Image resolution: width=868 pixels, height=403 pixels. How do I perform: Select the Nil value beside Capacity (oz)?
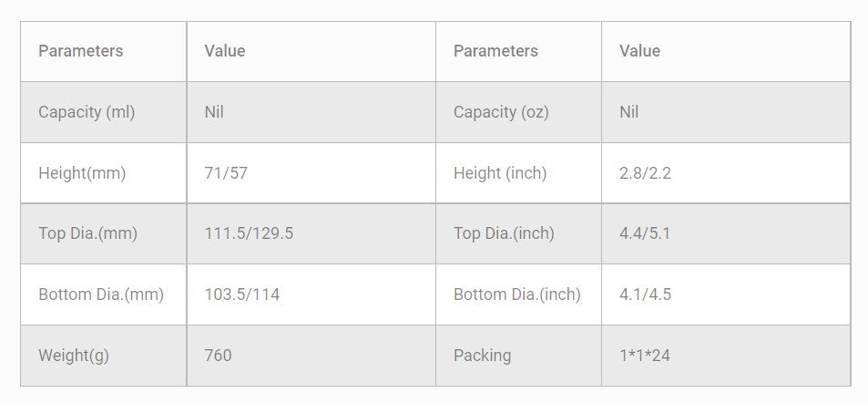(x=628, y=112)
